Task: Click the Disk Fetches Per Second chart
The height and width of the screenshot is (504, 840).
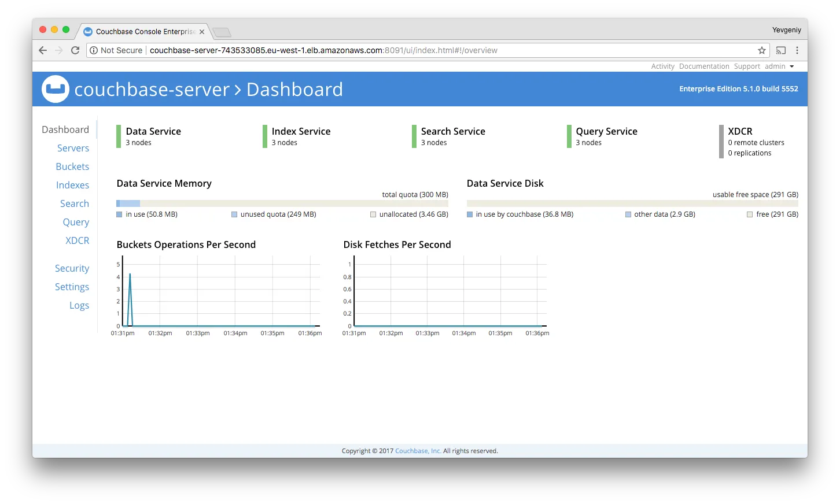Action: pyautogui.click(x=445, y=296)
